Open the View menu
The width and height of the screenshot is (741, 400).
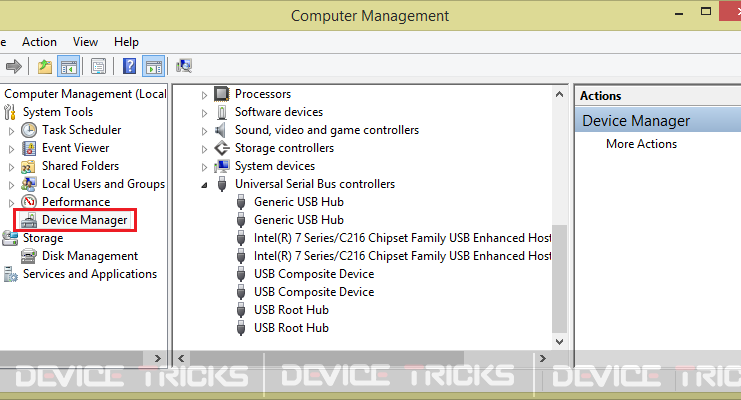point(85,42)
